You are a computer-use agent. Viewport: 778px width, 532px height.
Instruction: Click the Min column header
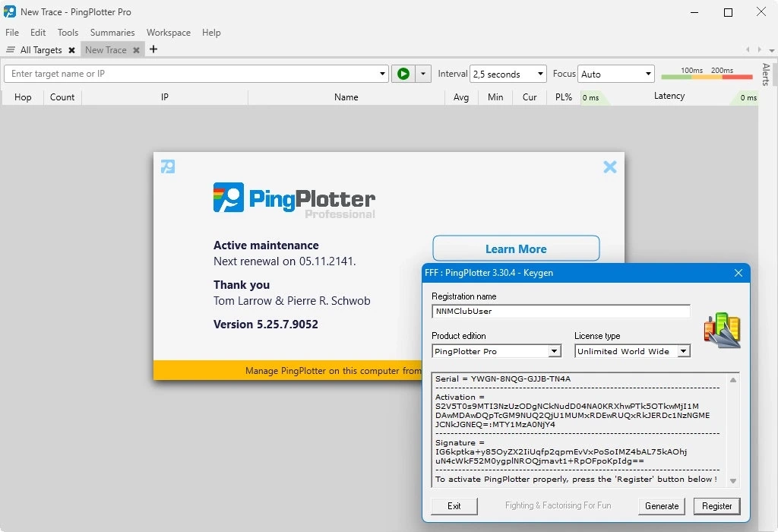coord(495,97)
